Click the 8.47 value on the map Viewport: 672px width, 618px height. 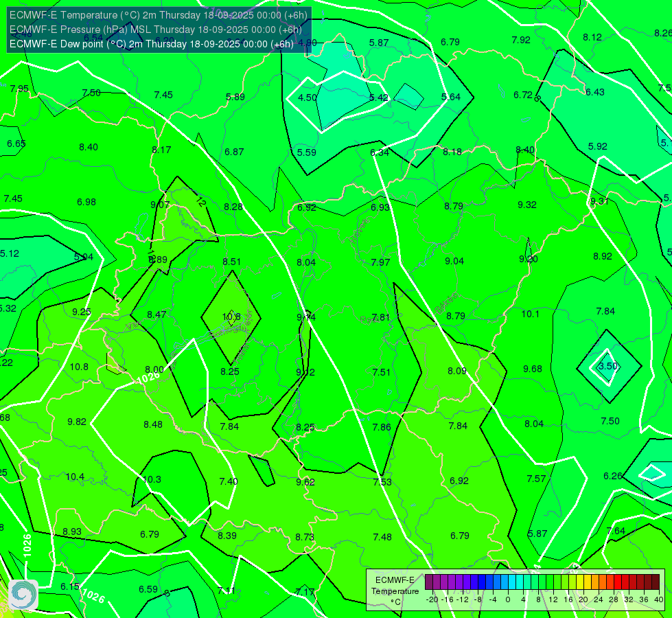coord(157,314)
